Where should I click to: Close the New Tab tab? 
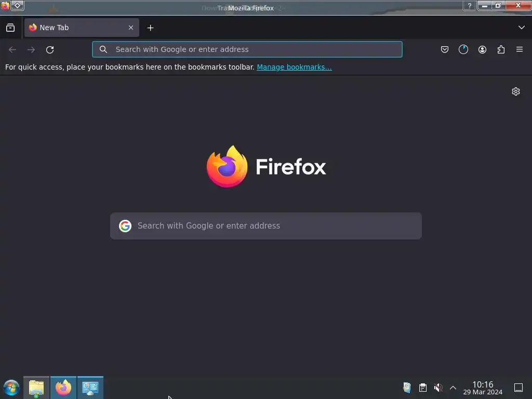click(131, 28)
